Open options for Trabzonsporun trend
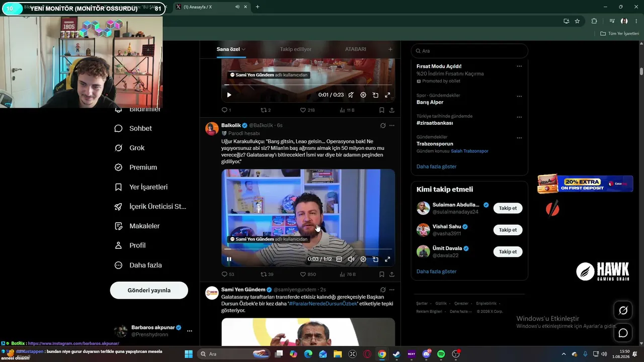Viewport: 644px width, 362px height. click(x=519, y=138)
